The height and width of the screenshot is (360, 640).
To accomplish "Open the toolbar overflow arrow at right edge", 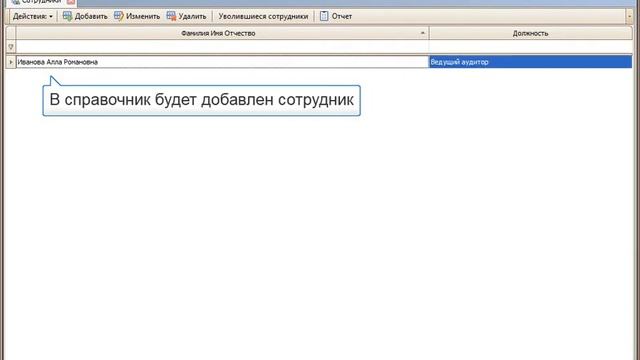I will tap(629, 17).
